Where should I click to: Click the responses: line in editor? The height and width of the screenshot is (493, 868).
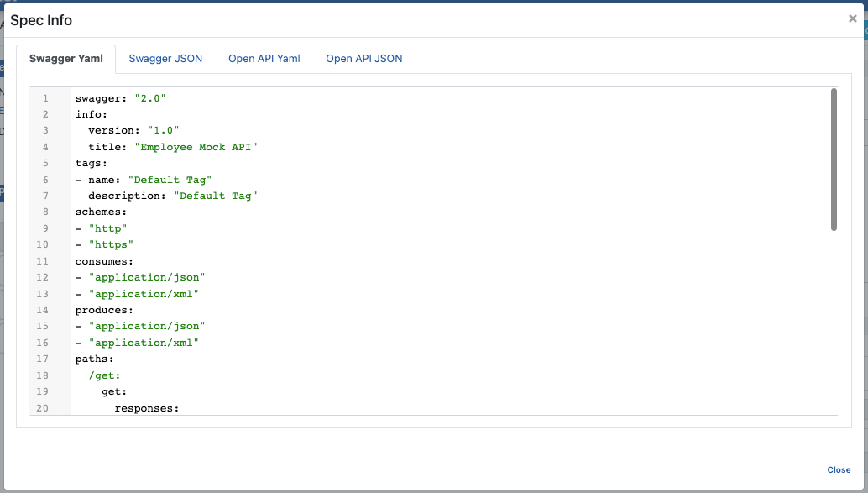[147, 408]
